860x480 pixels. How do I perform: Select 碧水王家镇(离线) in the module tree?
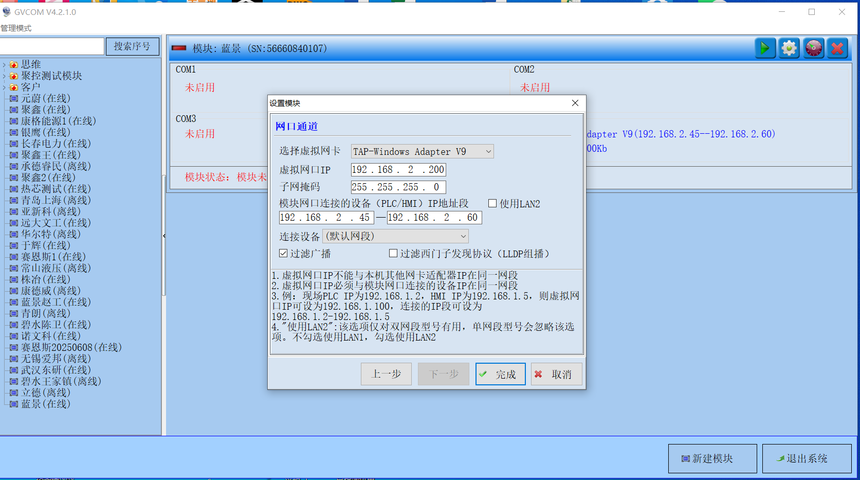(x=61, y=381)
